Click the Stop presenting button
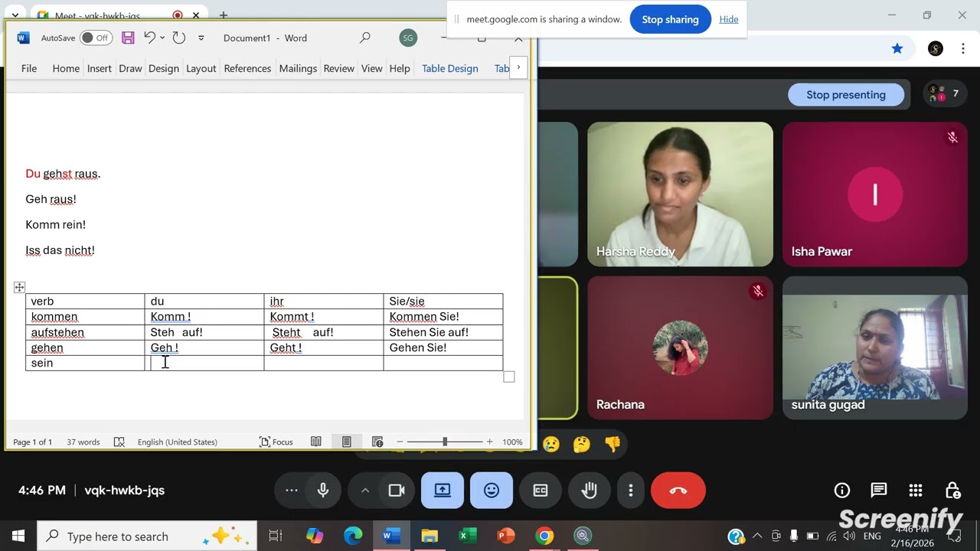This screenshot has height=551, width=980. pos(846,95)
